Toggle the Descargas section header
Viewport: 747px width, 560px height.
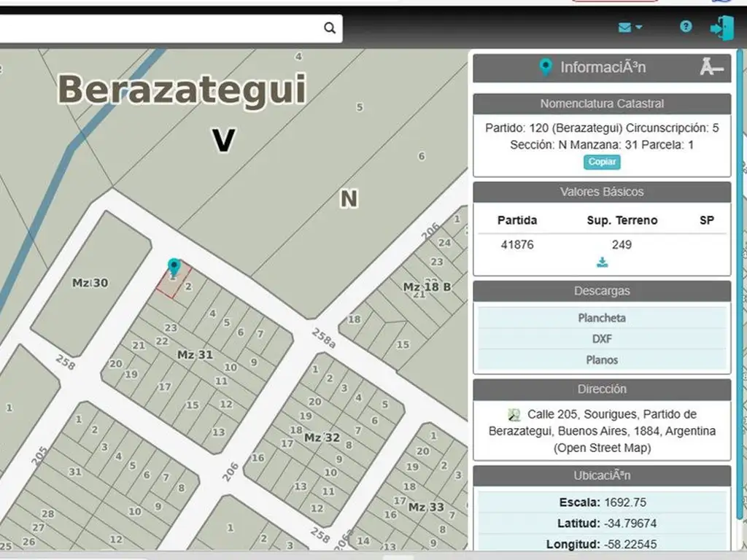(x=602, y=291)
